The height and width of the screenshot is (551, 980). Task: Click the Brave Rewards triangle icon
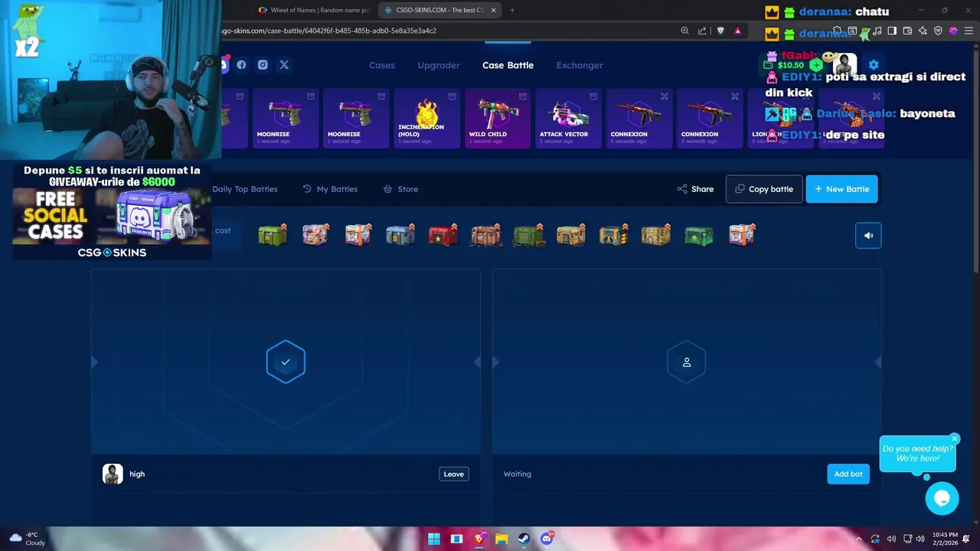click(x=737, y=31)
